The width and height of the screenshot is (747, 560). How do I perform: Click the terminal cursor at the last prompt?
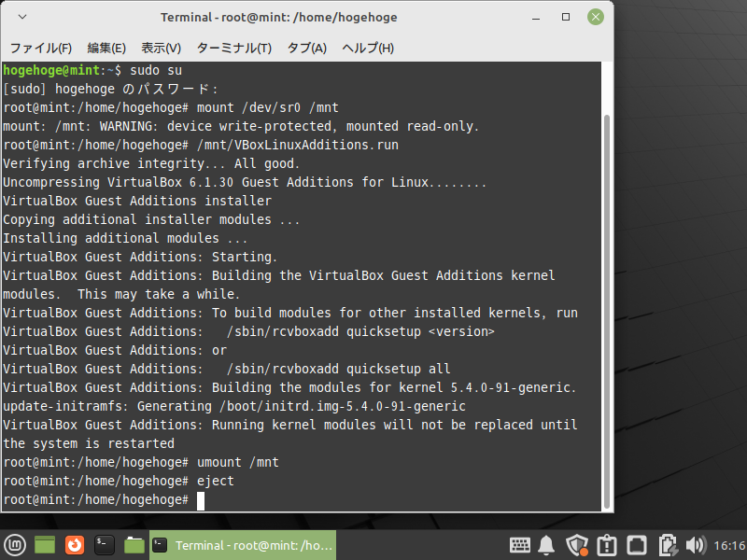tap(201, 500)
